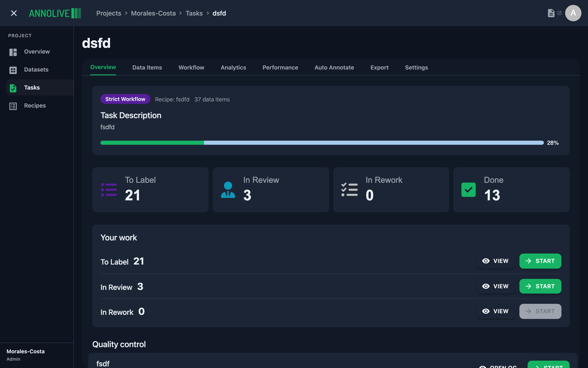
Task: Select the Overview tab
Action: point(103,67)
